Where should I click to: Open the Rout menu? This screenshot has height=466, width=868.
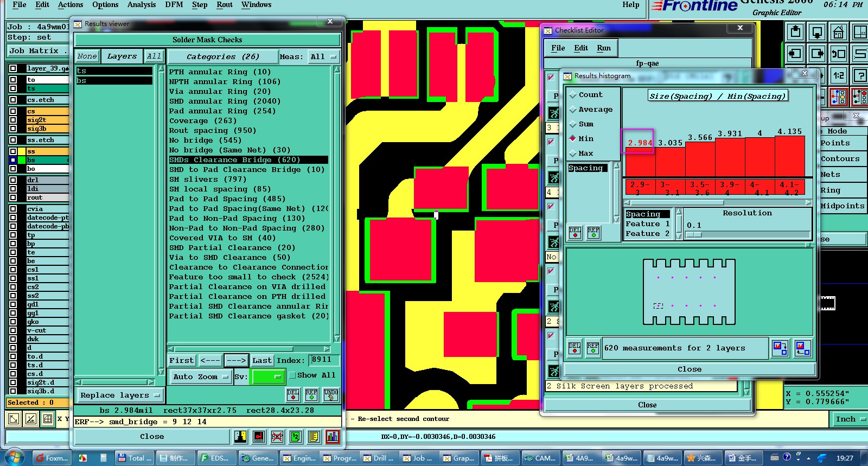point(225,5)
